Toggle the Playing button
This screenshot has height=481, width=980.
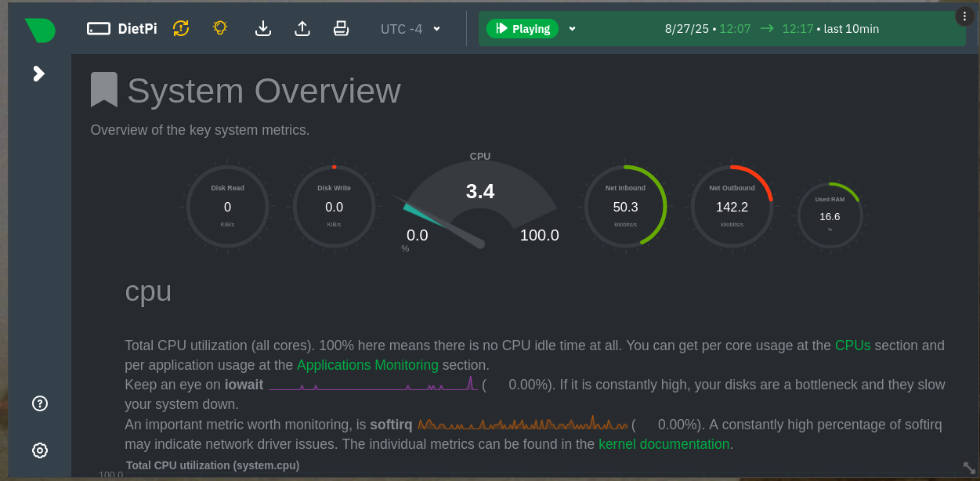tap(523, 29)
